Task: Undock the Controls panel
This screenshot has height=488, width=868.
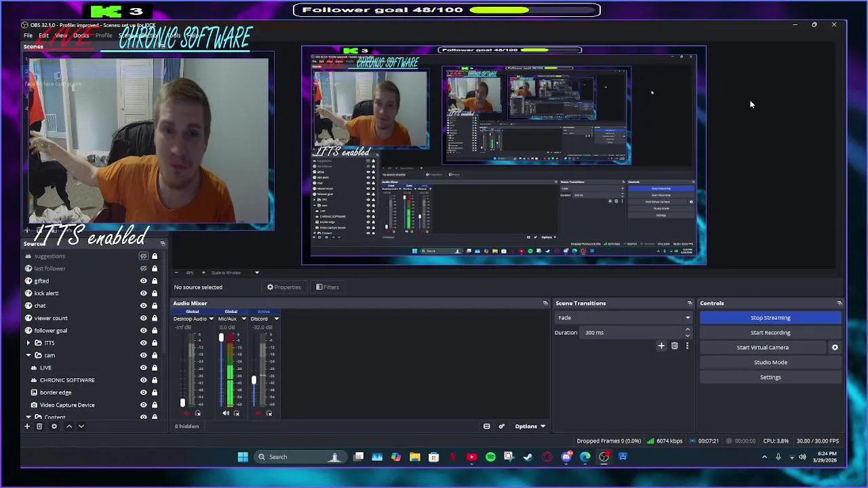Action: point(840,303)
